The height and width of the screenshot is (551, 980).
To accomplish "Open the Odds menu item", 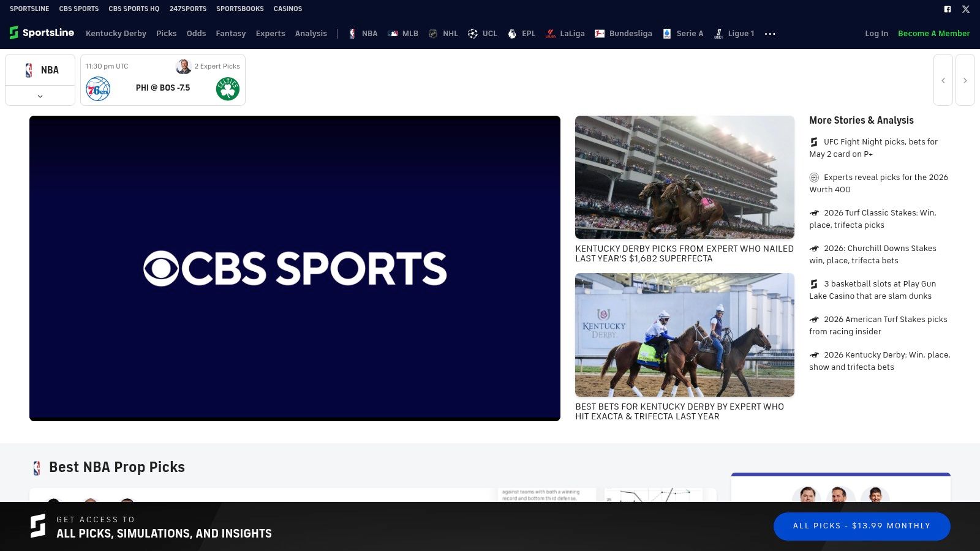I will 196,34.
